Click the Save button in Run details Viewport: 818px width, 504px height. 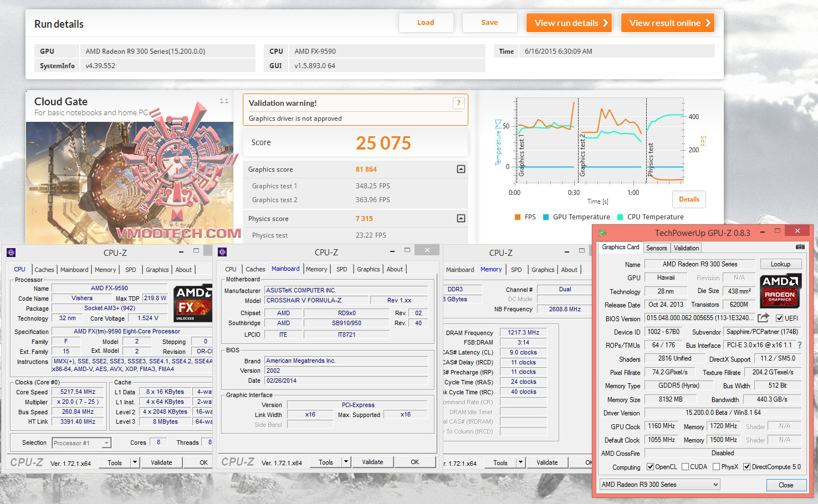point(489,23)
